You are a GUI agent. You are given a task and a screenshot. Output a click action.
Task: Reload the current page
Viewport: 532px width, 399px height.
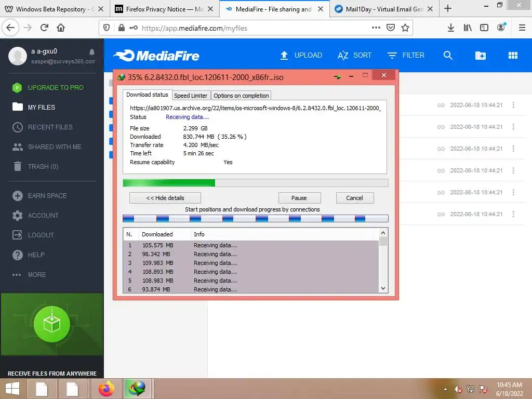click(x=45, y=28)
